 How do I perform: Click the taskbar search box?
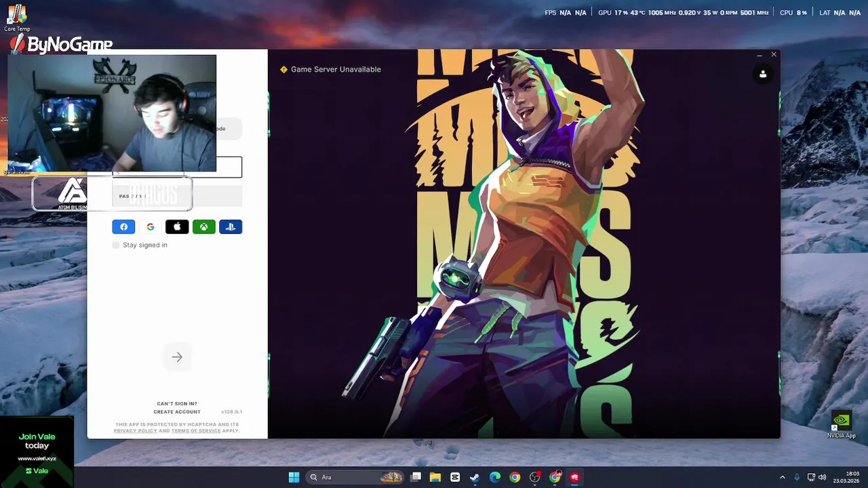[355, 477]
